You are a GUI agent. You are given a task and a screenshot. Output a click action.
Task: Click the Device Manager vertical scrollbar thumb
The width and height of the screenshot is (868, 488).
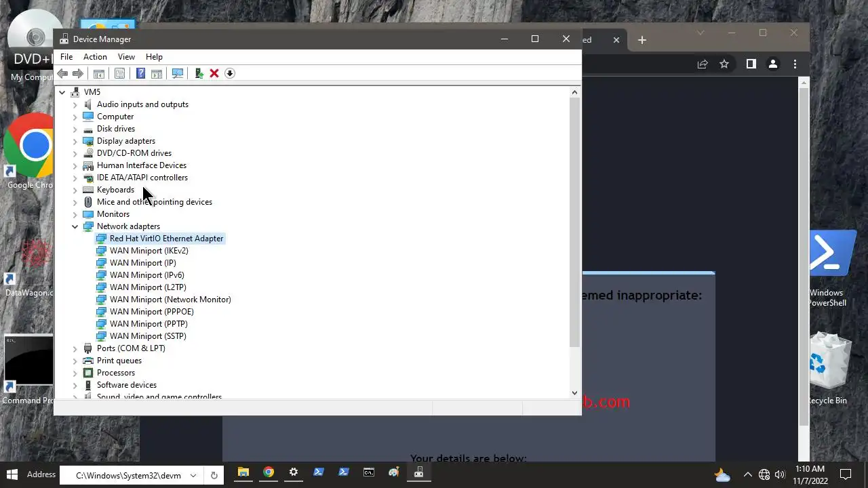coord(574,223)
